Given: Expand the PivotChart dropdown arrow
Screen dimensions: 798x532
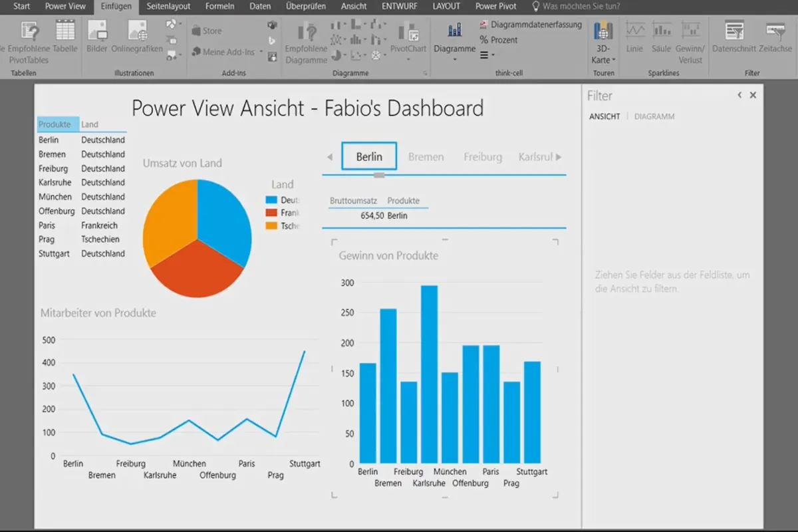Looking at the screenshot, I should click(x=408, y=59).
